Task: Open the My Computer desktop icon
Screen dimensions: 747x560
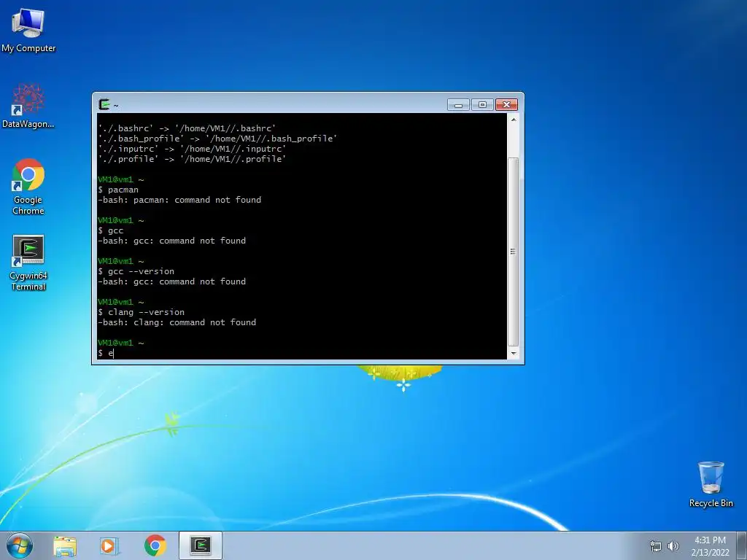Action: (x=28, y=29)
